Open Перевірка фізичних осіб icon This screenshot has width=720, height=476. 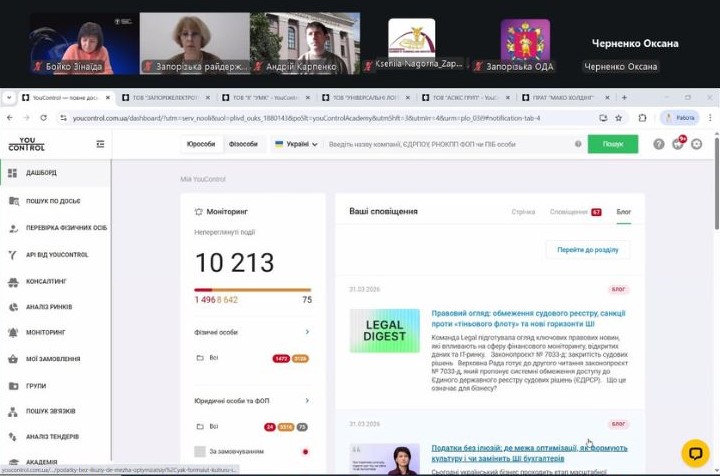click(x=13, y=228)
